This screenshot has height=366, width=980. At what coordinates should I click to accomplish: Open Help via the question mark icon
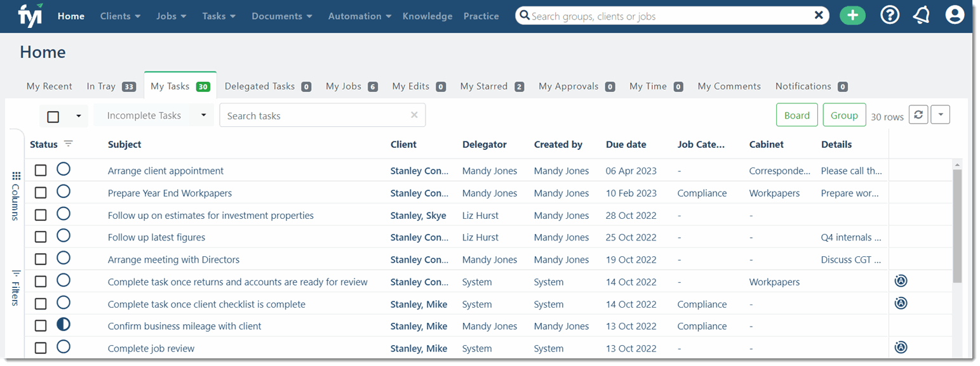[x=890, y=15]
